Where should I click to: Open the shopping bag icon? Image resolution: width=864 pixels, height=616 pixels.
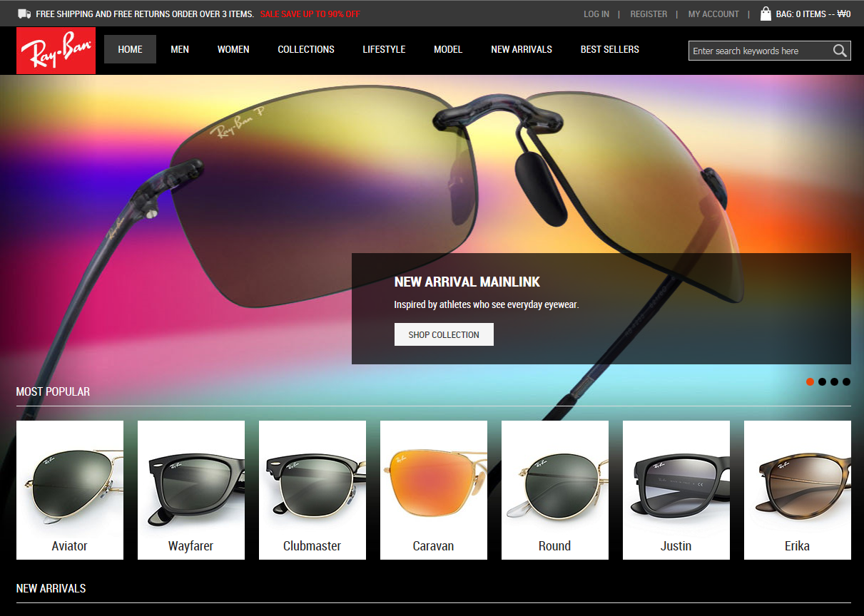pyautogui.click(x=766, y=14)
